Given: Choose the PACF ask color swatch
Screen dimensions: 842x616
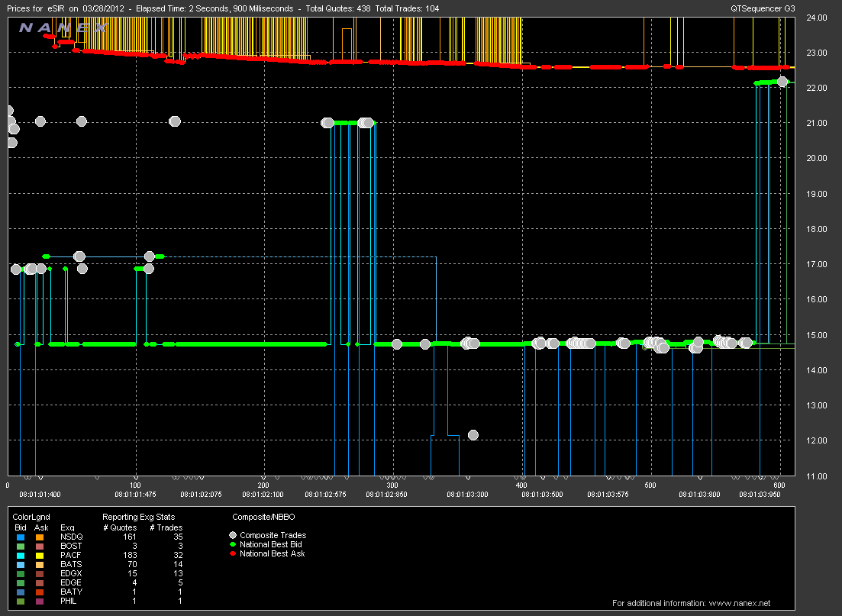Looking at the screenshot, I should [x=40, y=555].
